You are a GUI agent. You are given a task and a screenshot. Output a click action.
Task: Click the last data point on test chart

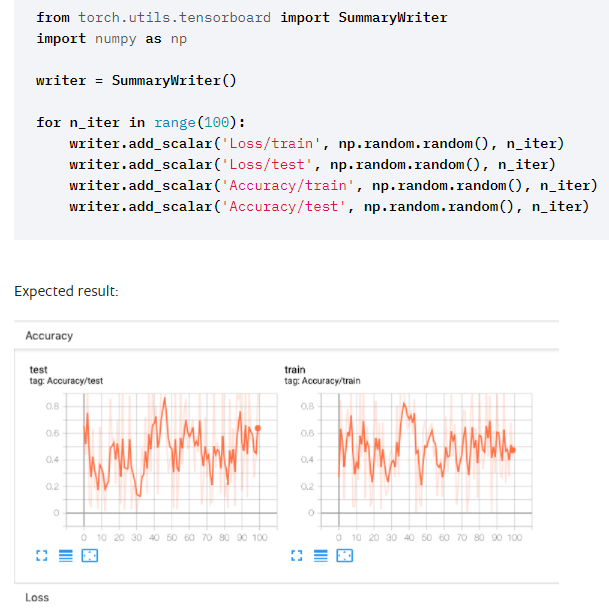(258, 428)
